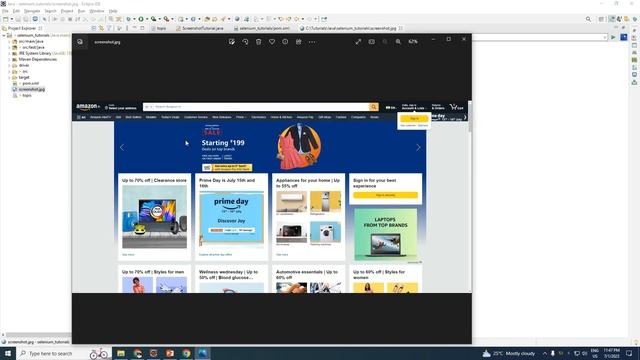640x360 pixels.
Task: Click the green go arrow next to address bar
Action: coord(613,37)
